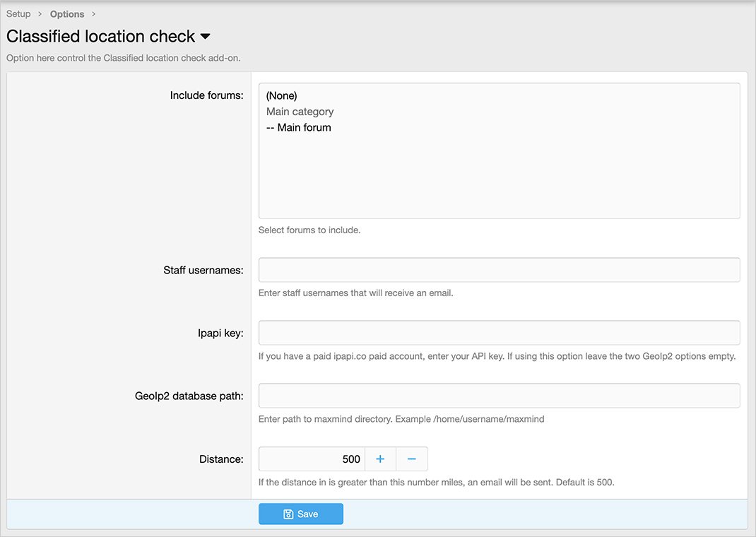756x537 pixels.
Task: Click into the Ipapi key field
Action: tap(499, 333)
